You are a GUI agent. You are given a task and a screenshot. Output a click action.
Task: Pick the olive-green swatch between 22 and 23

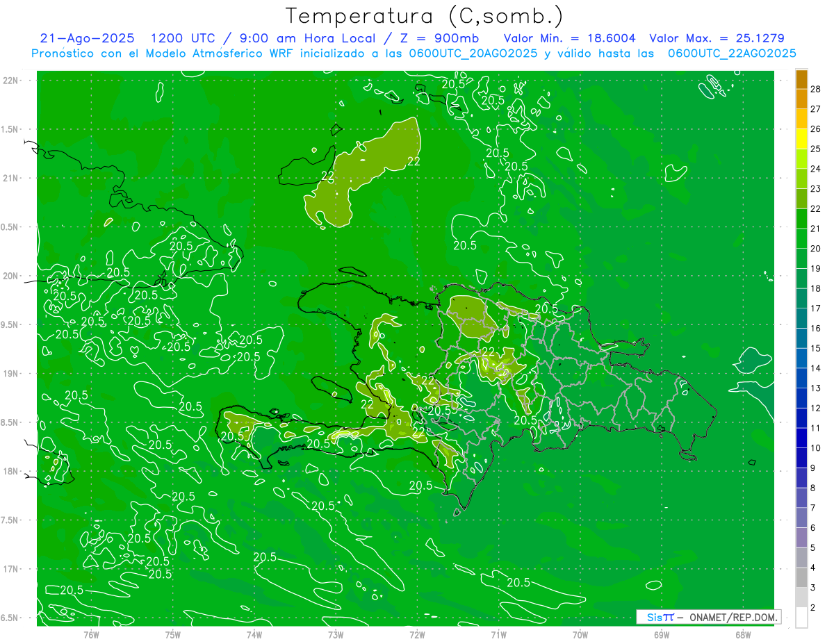801,199
